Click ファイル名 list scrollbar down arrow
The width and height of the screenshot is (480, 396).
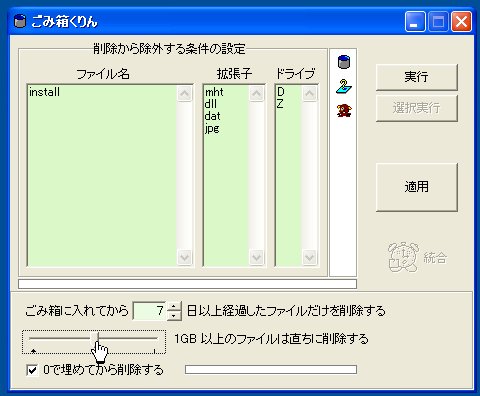coord(184,257)
